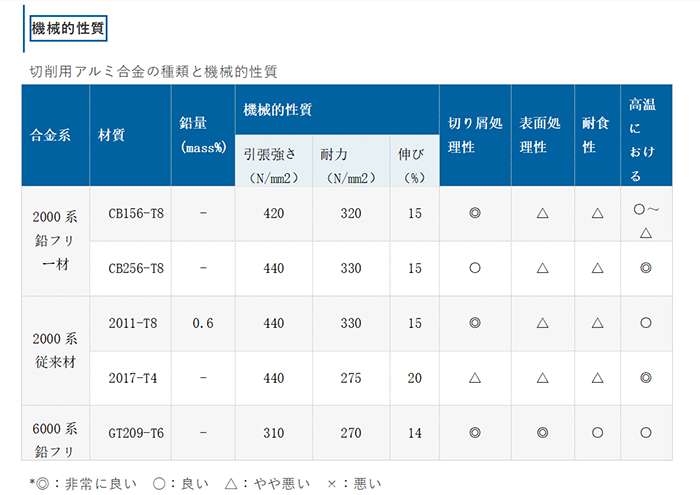Select the CB156-T8 material cell

pyautogui.click(x=135, y=213)
